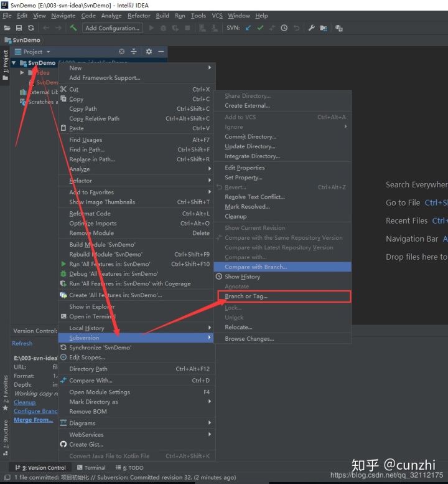
Task: Choose Paste context menu item
Action: (137, 128)
